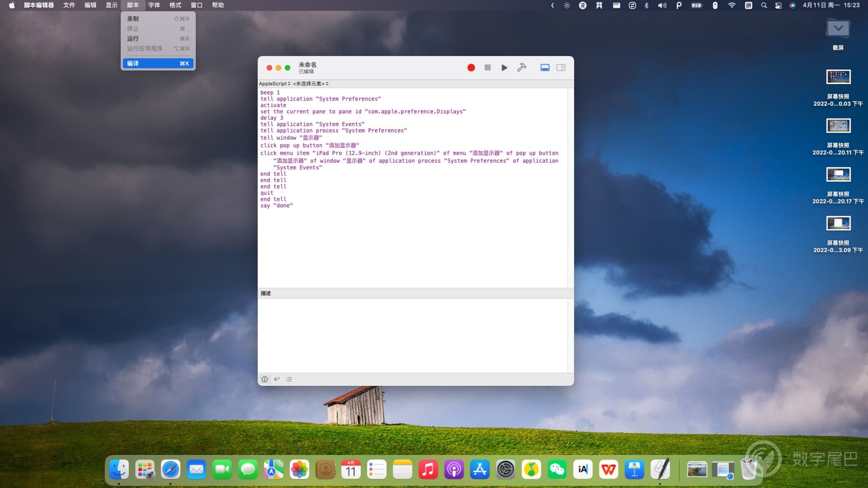This screenshot has height=488, width=868.
Task: Open Control Center in the menu bar
Action: click(x=778, y=5)
